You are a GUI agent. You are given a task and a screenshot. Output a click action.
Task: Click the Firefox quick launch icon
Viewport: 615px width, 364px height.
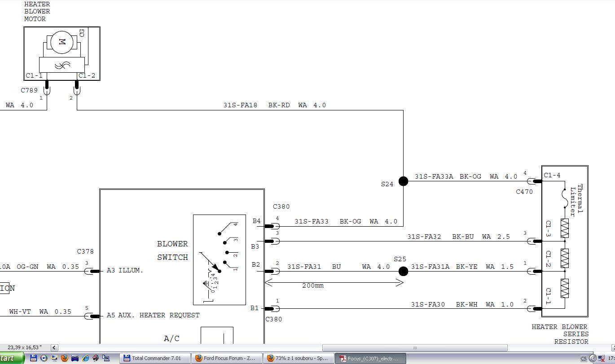[x=64, y=358]
